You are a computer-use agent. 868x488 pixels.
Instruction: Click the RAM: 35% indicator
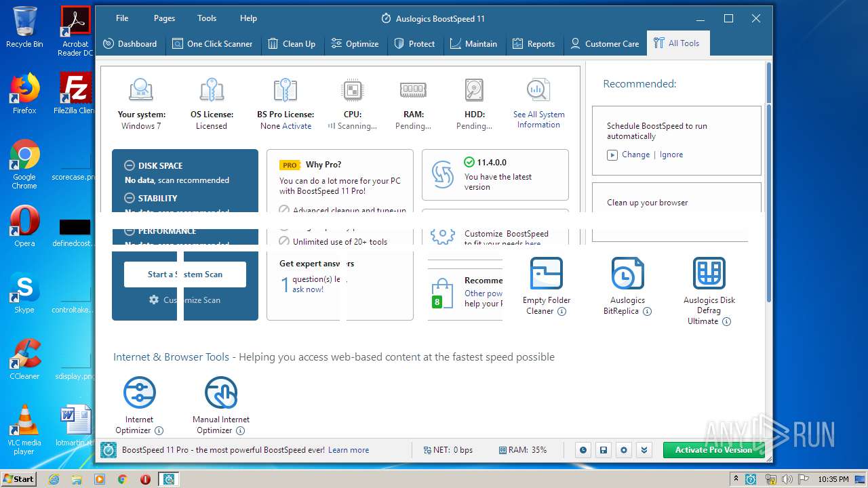pos(523,450)
